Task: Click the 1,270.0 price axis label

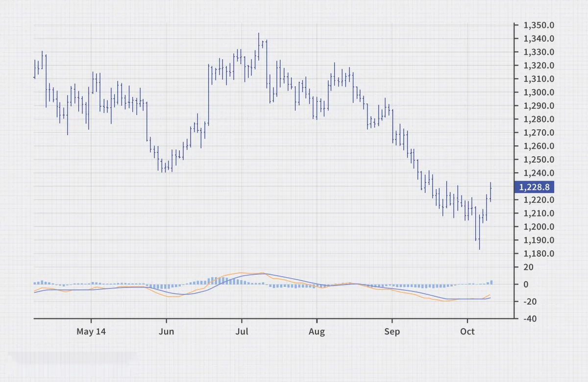Action: [x=539, y=133]
